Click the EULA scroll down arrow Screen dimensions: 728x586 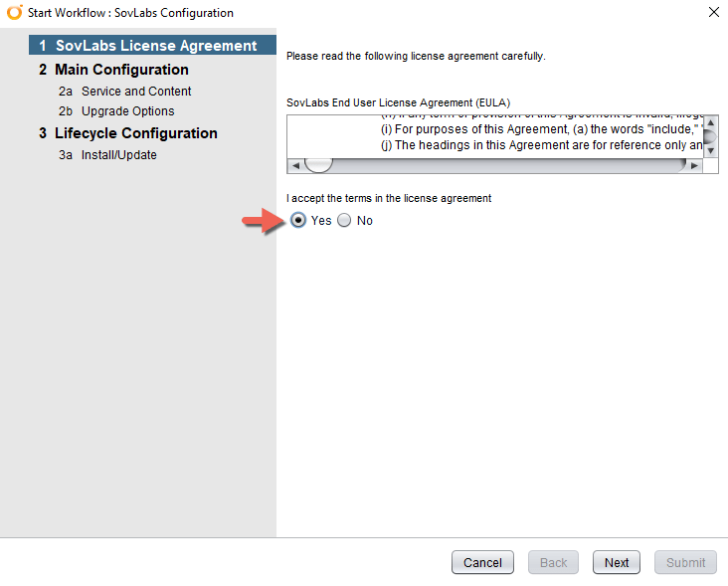click(x=710, y=150)
